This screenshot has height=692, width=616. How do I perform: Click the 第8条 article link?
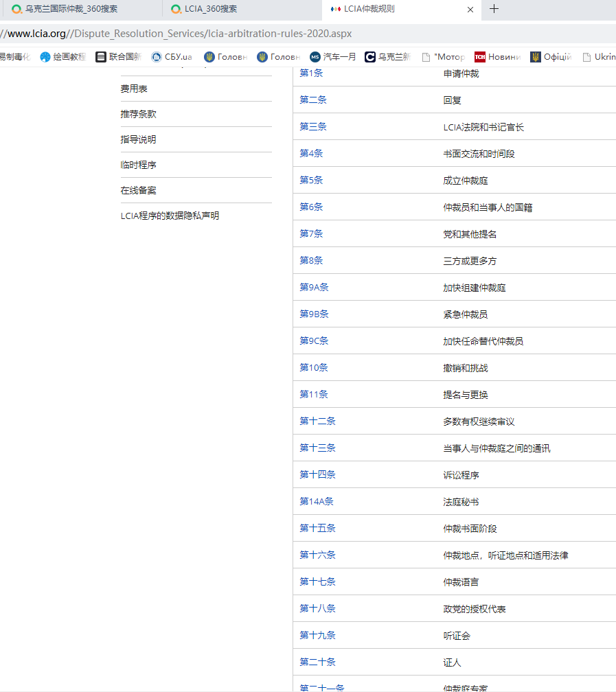tap(311, 260)
